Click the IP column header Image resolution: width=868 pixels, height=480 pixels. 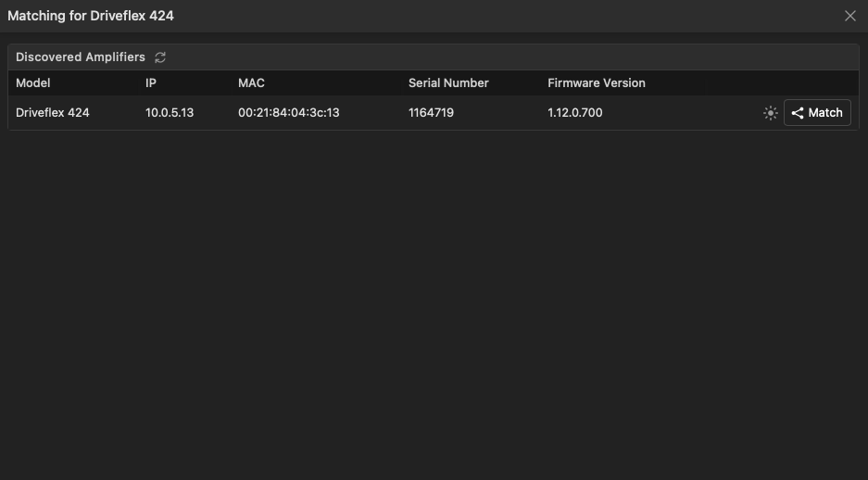[151, 82]
